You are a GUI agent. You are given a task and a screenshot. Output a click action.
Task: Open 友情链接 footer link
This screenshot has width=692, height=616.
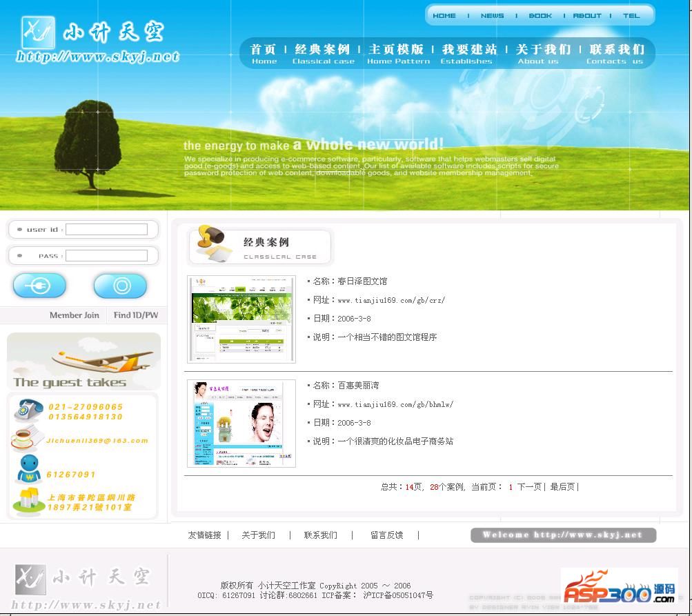204,535
